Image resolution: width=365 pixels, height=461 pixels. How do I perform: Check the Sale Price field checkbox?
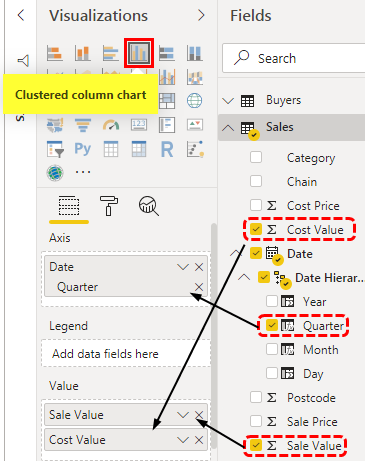256,421
